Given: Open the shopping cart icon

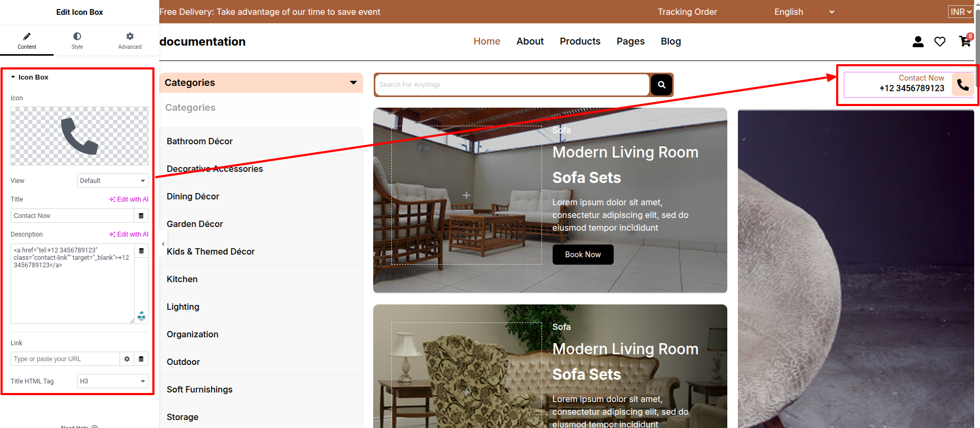Looking at the screenshot, I should coord(965,41).
